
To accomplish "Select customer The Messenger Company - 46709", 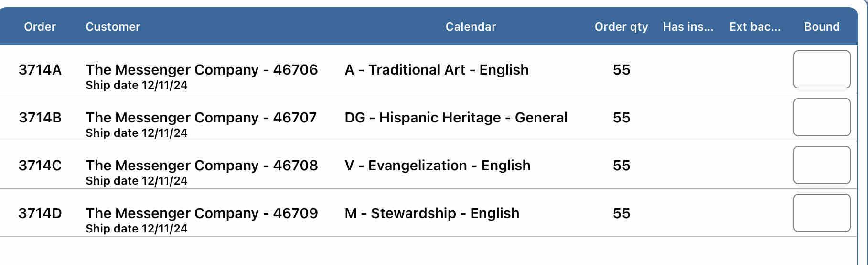I will point(202,213).
